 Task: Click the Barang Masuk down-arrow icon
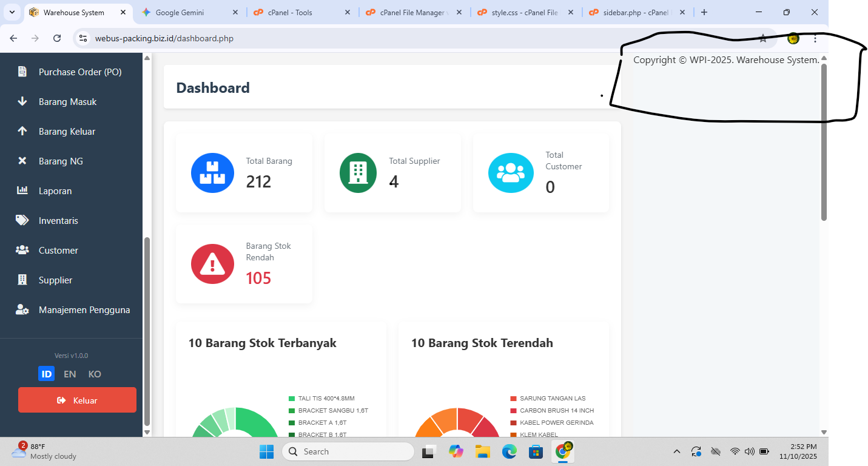point(22,101)
